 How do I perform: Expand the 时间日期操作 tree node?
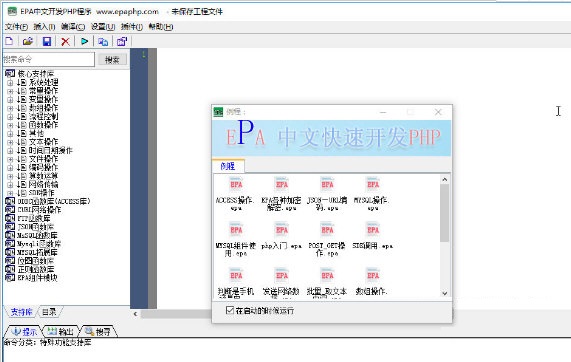tap(10, 150)
